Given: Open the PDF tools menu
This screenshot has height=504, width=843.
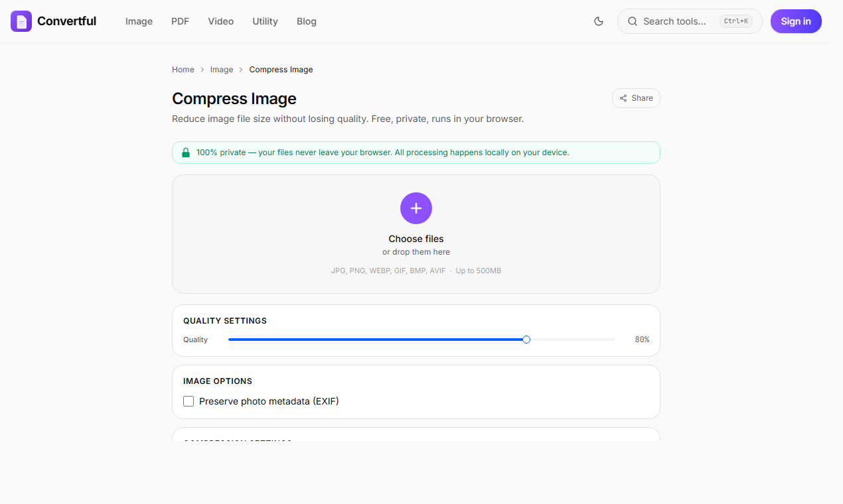Looking at the screenshot, I should coord(180,21).
